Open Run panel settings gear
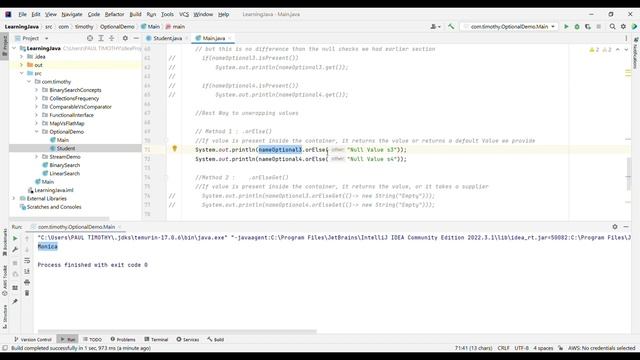This screenshot has width=640, height=360. click(x=615, y=227)
